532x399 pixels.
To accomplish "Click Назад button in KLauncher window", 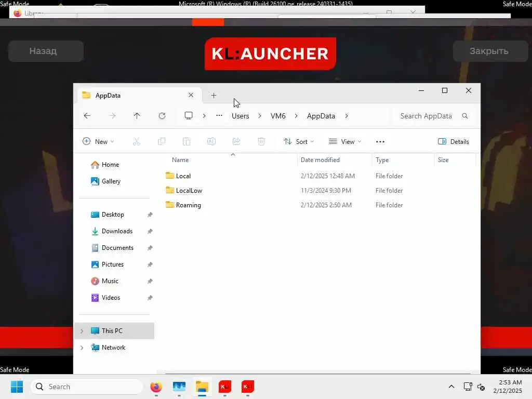I will click(x=46, y=51).
